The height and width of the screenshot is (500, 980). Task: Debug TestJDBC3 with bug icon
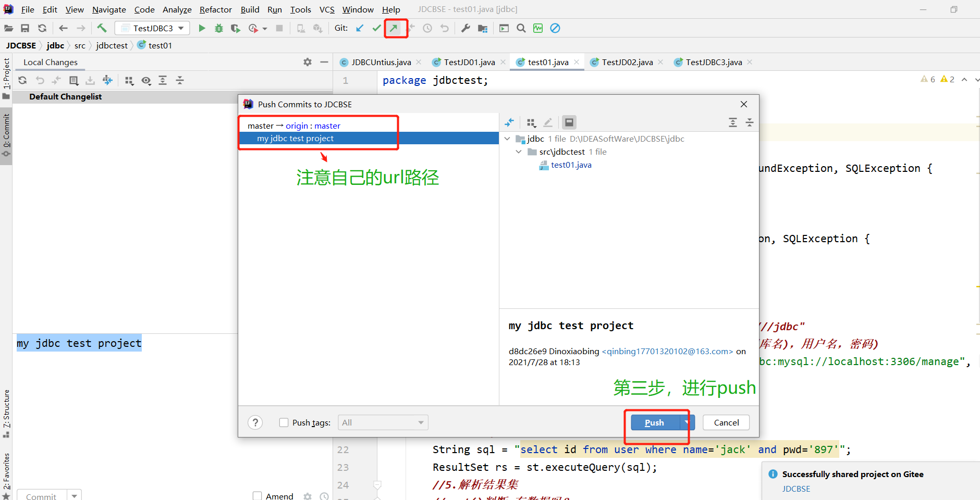click(219, 28)
